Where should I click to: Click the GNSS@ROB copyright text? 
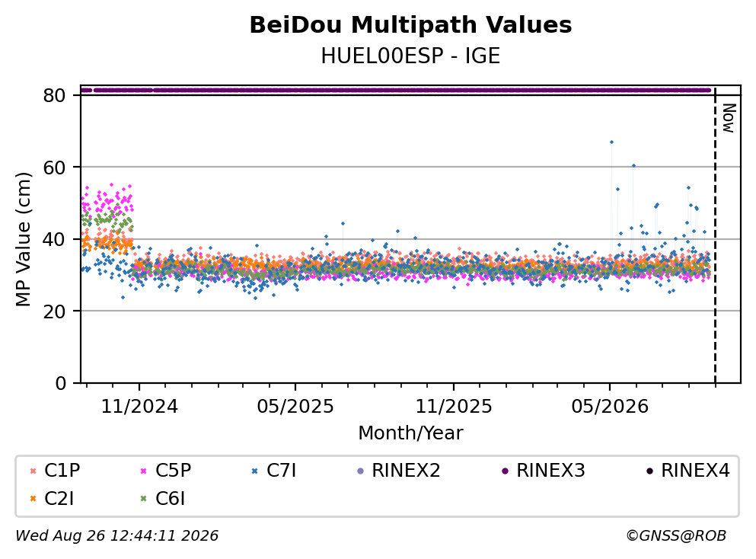(676, 535)
